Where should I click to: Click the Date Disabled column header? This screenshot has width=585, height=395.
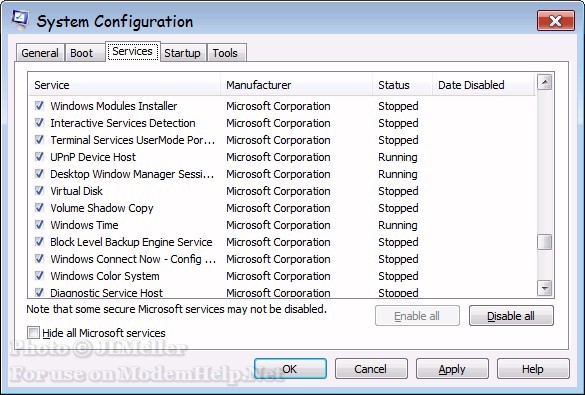tap(484, 85)
